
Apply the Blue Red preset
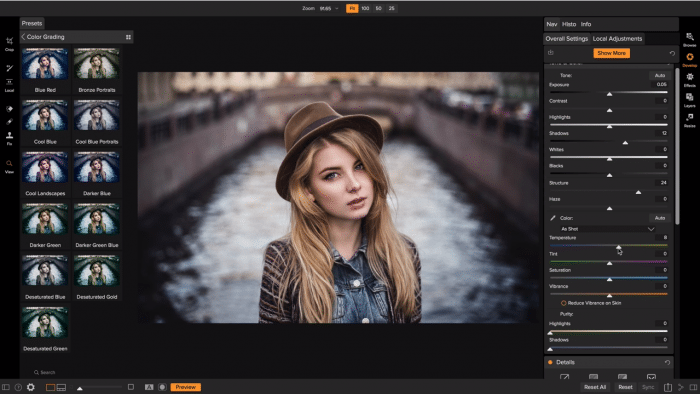(45, 70)
